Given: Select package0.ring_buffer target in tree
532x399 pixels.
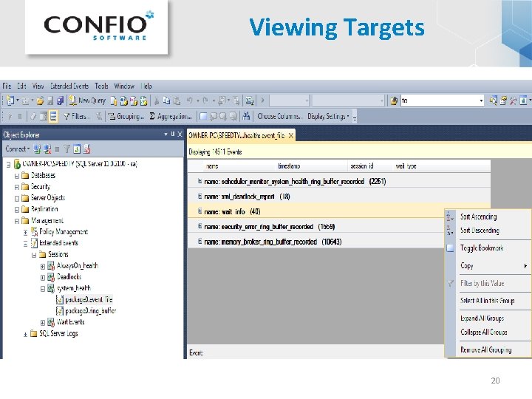Looking at the screenshot, I should (x=90, y=311).
